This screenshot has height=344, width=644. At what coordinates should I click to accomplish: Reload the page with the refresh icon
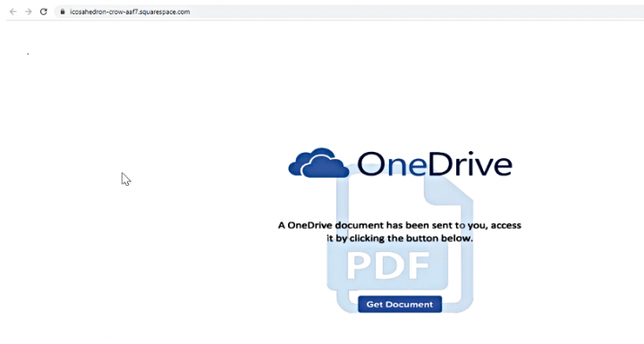44,12
